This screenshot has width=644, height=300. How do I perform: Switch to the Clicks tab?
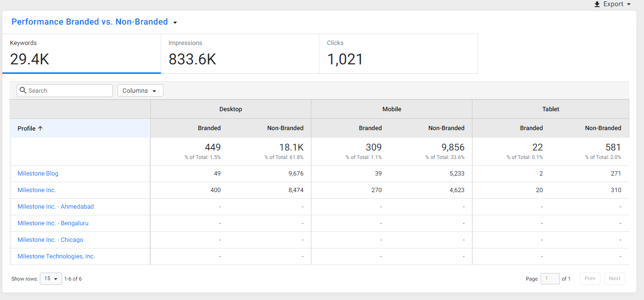399,53
